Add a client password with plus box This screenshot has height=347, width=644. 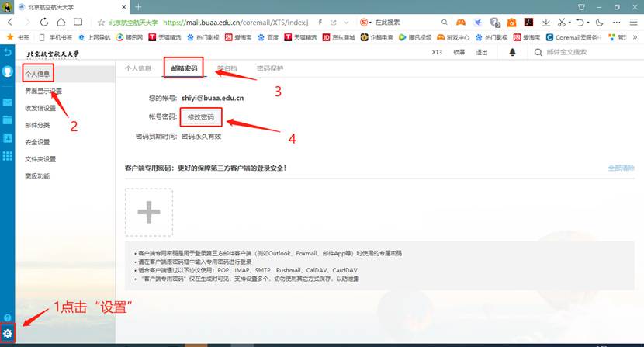[x=149, y=211]
